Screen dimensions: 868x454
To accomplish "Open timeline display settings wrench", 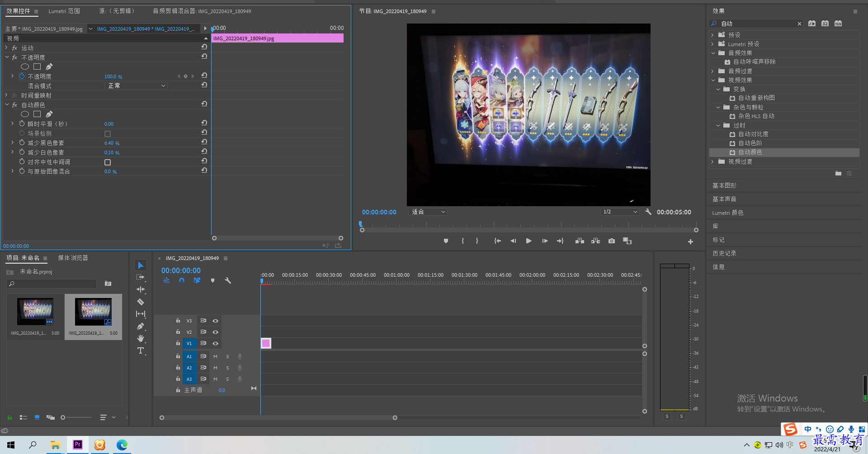I will point(228,280).
